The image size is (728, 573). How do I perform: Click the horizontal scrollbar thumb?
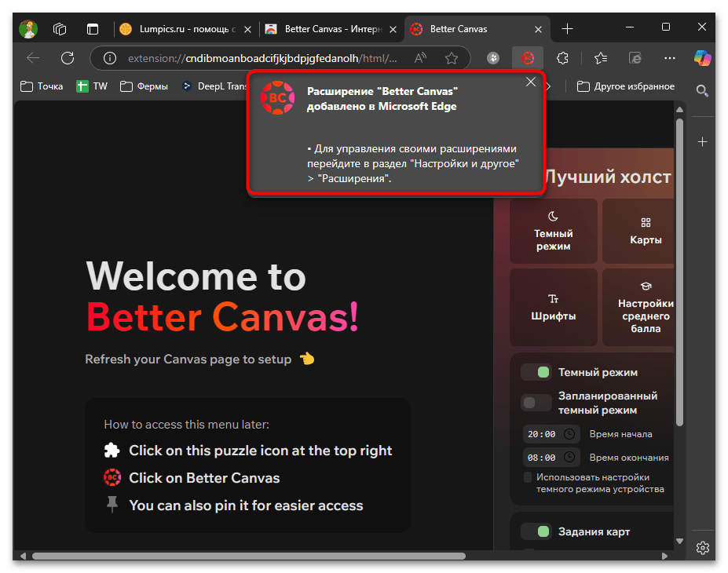[x=249, y=556]
